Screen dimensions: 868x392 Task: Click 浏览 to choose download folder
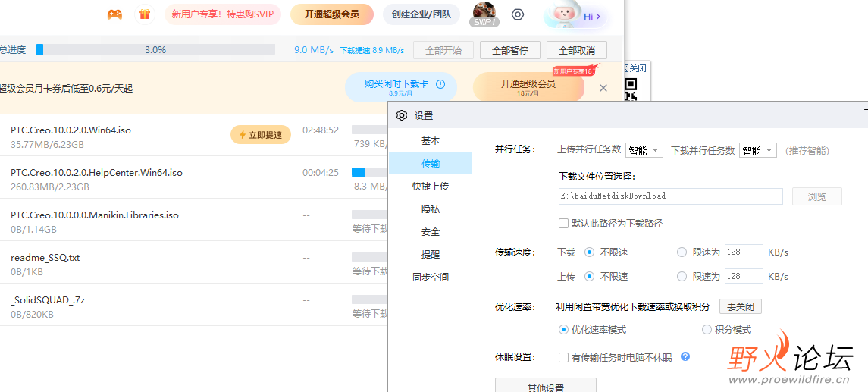pos(817,196)
